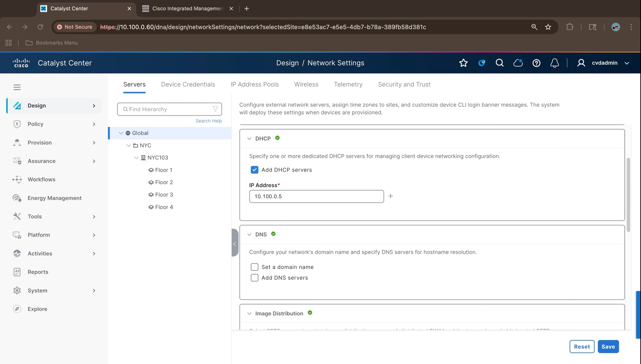Add another DHCP IP address with plus

391,196
